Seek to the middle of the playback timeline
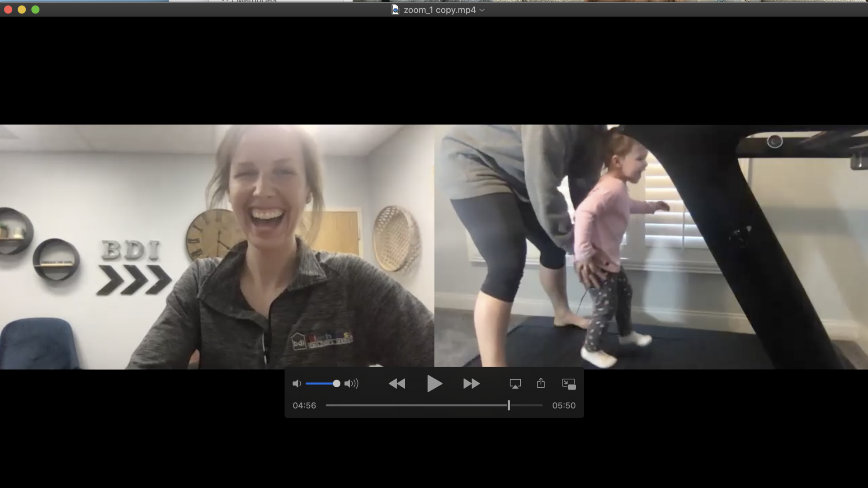868x488 pixels. click(434, 405)
